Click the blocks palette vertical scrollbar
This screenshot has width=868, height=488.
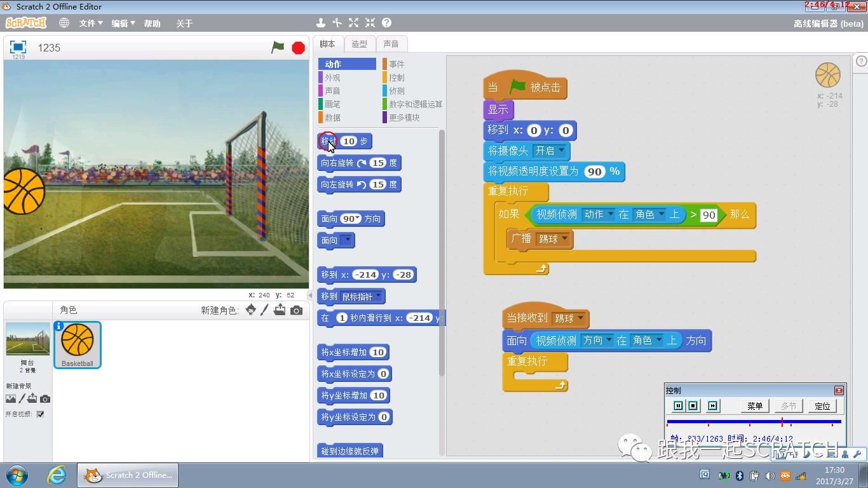click(x=442, y=254)
